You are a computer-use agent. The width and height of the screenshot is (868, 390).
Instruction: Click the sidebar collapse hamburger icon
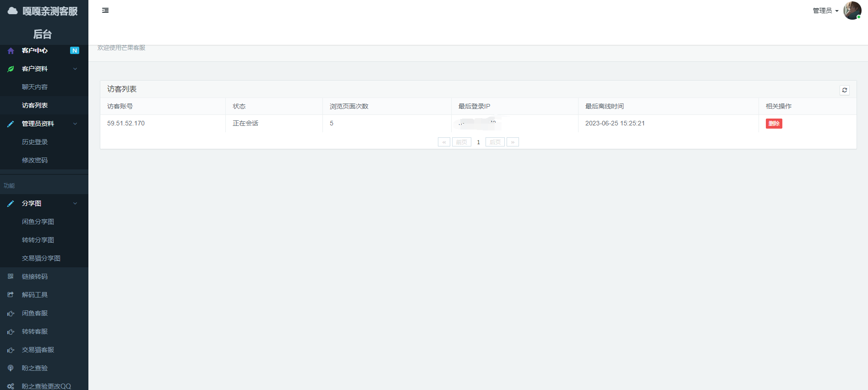[x=105, y=11]
